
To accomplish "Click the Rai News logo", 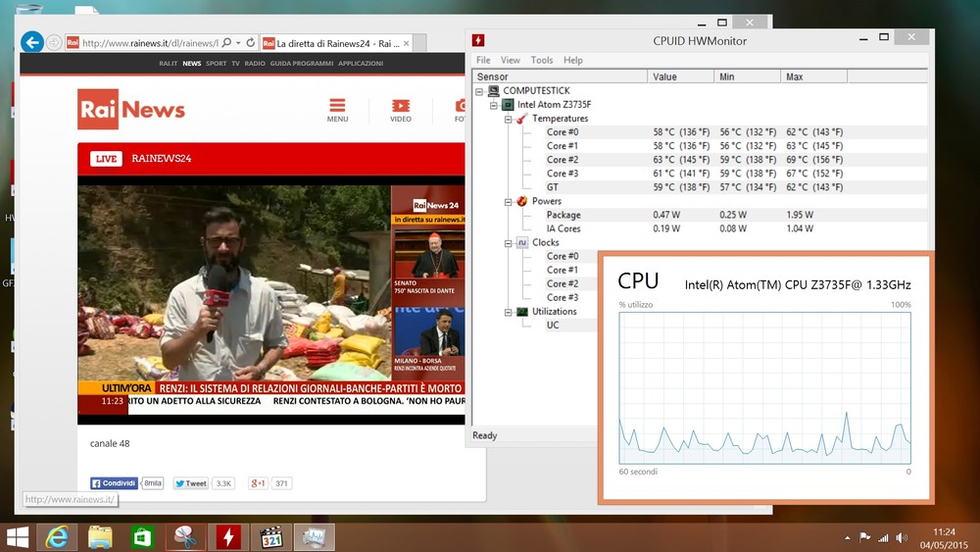I will [131, 109].
